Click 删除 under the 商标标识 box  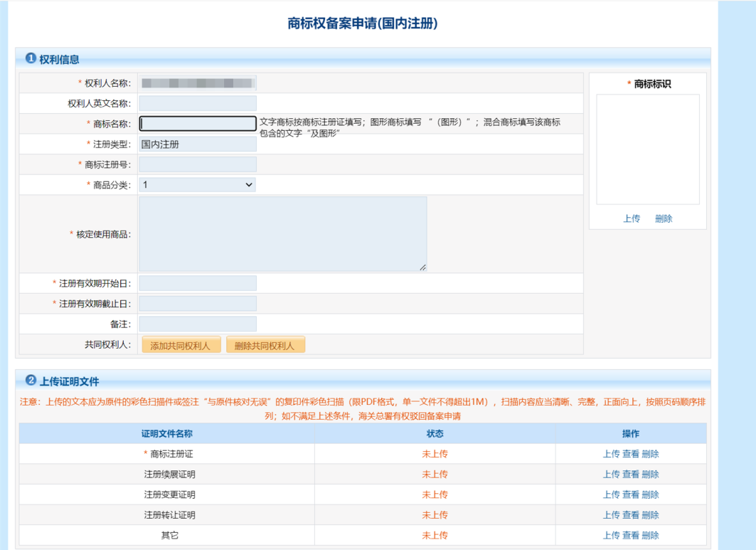[664, 218]
